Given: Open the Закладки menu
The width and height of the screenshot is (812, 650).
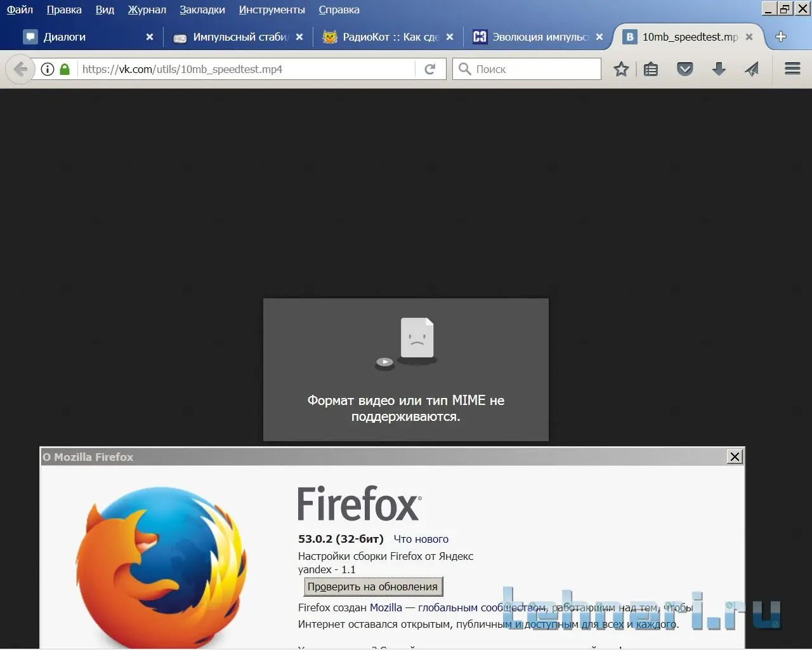Looking at the screenshot, I should tap(202, 10).
